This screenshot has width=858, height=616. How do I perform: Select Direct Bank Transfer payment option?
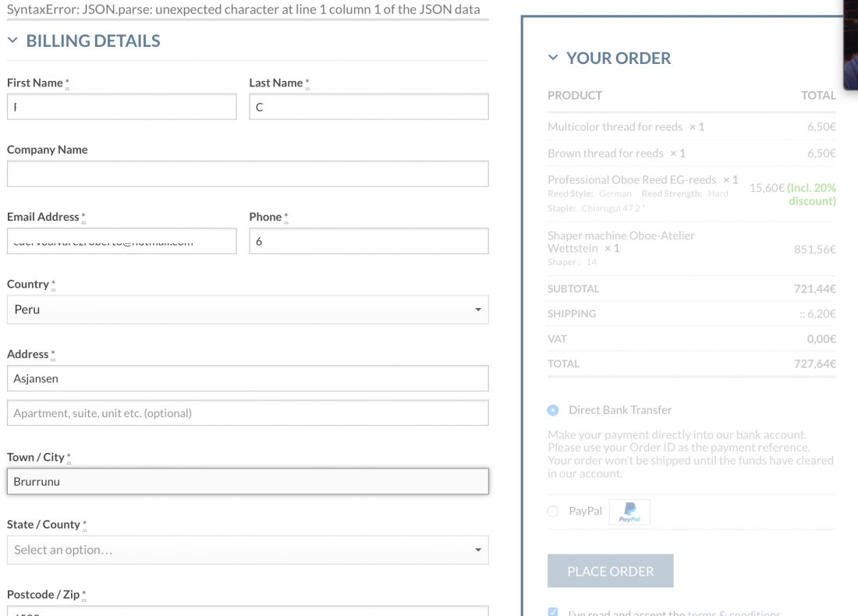tap(553, 410)
